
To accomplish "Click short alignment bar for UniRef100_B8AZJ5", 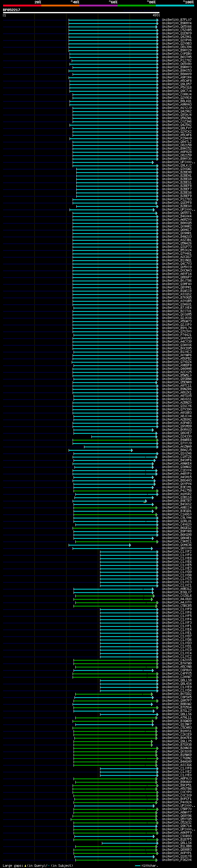I will tap(101, 450).
